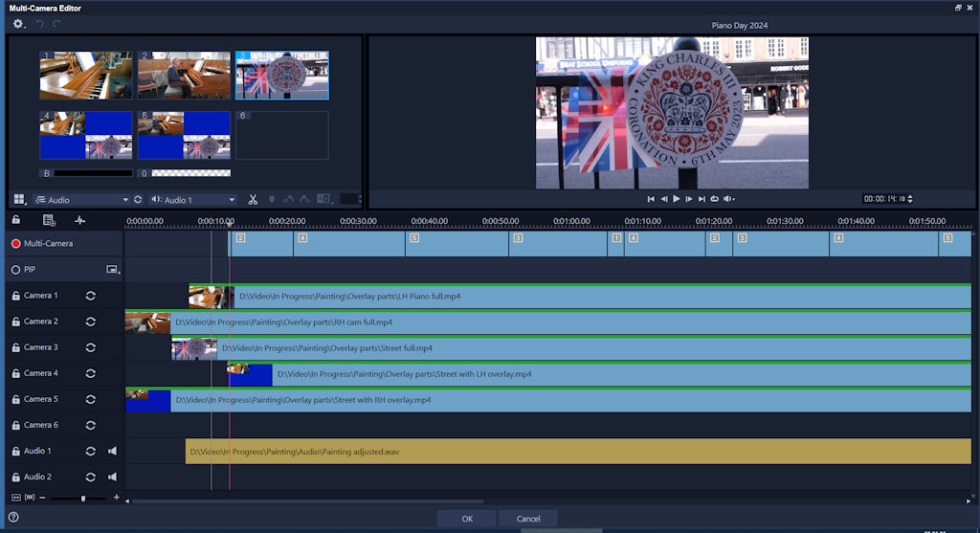Image resolution: width=980 pixels, height=533 pixels.
Task: Click the horizontal timeline scrollbar
Action: pyautogui.click(x=307, y=501)
